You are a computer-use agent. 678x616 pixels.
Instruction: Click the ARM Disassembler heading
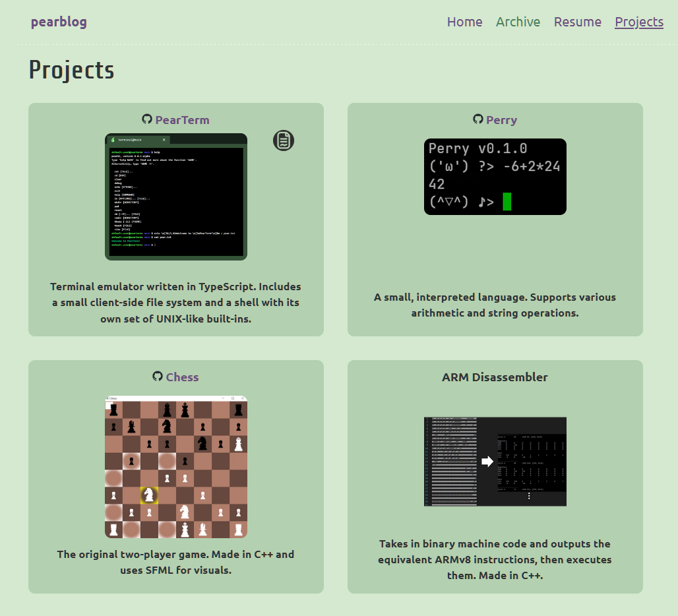495,377
